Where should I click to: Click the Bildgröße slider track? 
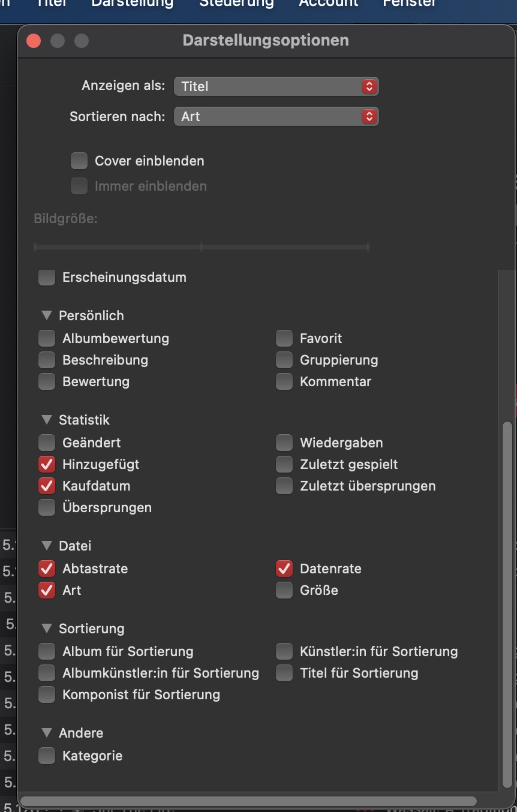click(x=202, y=246)
